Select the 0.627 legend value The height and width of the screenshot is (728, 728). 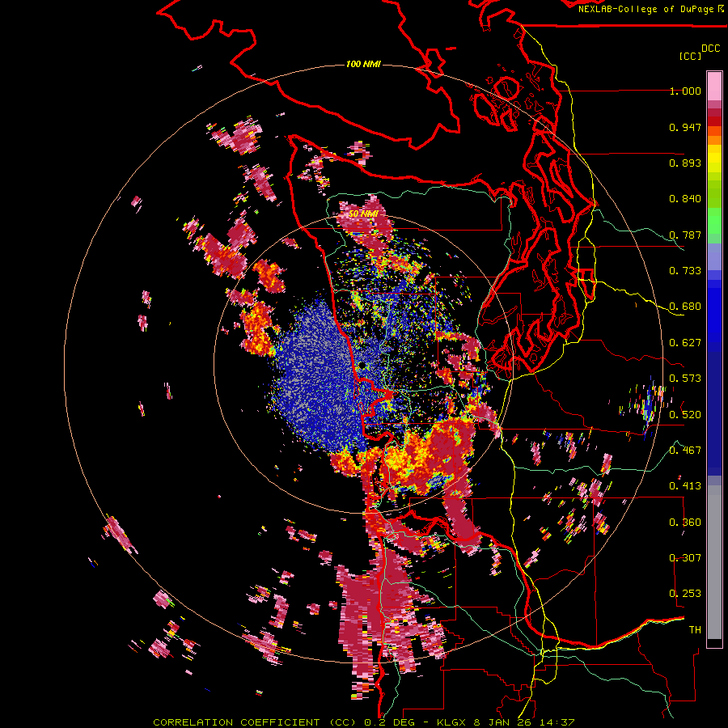[685, 343]
